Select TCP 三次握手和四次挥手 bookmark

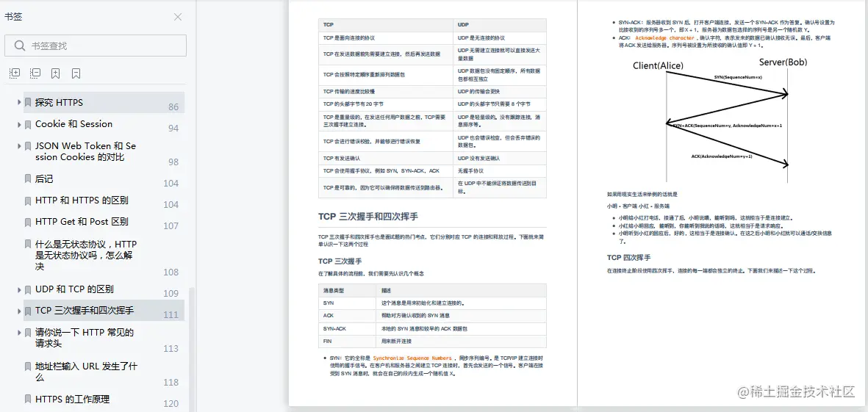click(x=84, y=310)
